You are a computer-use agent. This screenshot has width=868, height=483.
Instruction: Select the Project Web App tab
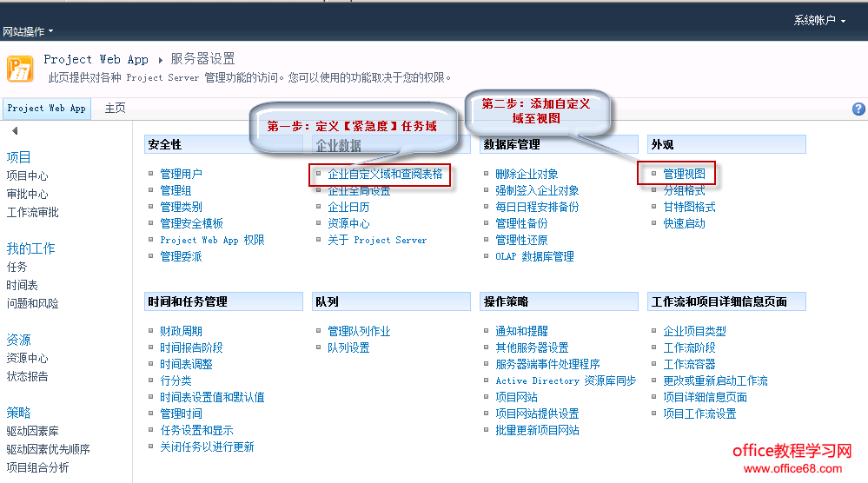tap(47, 109)
